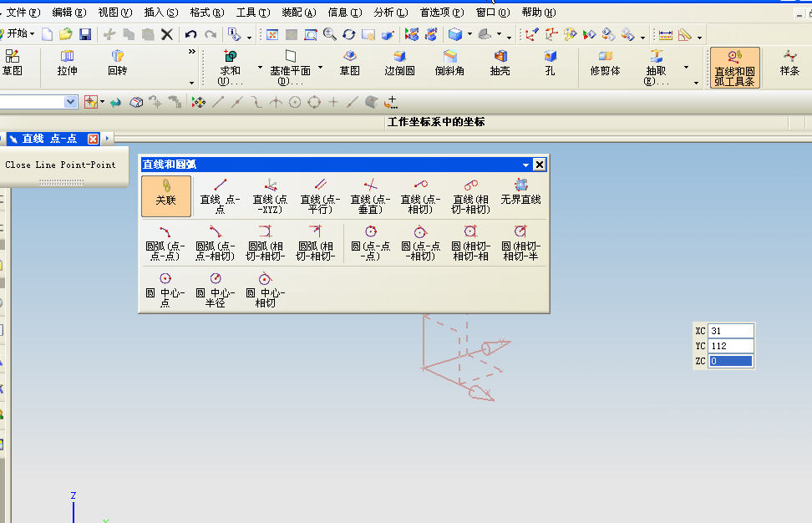This screenshot has width=812, height=523.
Task: Click the YC coordinate input field
Action: coord(731,345)
